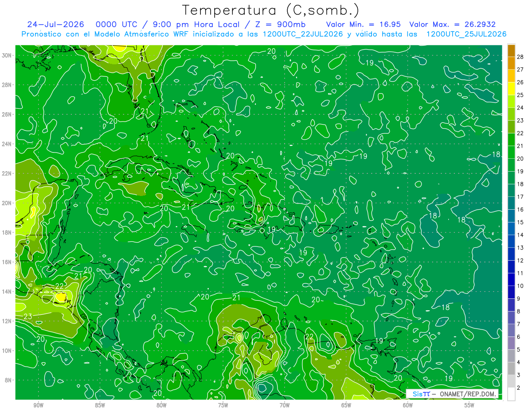
Task: Click the '7' label on the color scale
Action: point(519,324)
